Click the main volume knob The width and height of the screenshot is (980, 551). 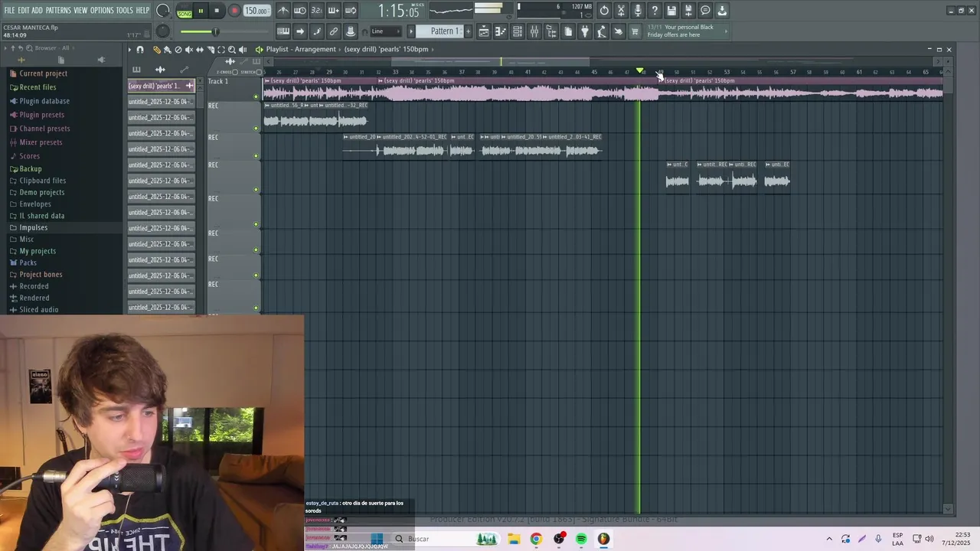pyautogui.click(x=163, y=11)
